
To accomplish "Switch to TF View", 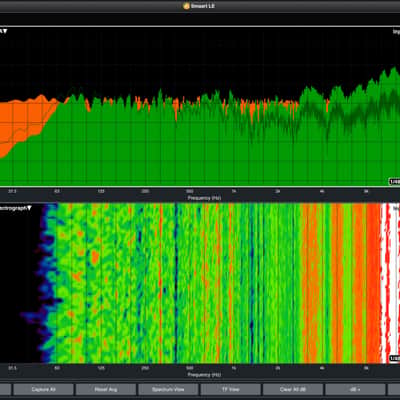I will pyautogui.click(x=230, y=389).
